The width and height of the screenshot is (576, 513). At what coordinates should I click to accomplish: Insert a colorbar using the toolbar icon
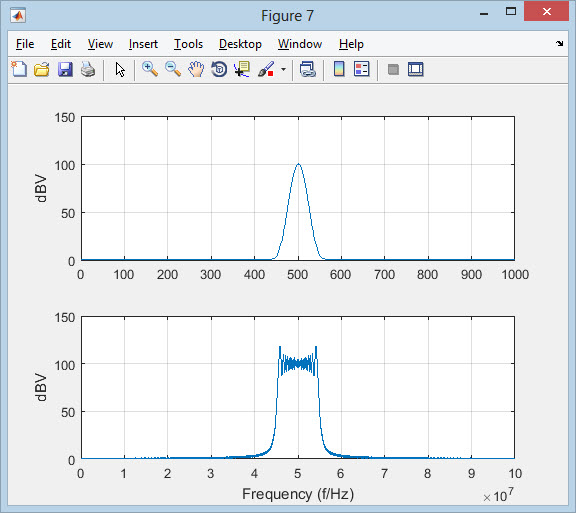(339, 69)
